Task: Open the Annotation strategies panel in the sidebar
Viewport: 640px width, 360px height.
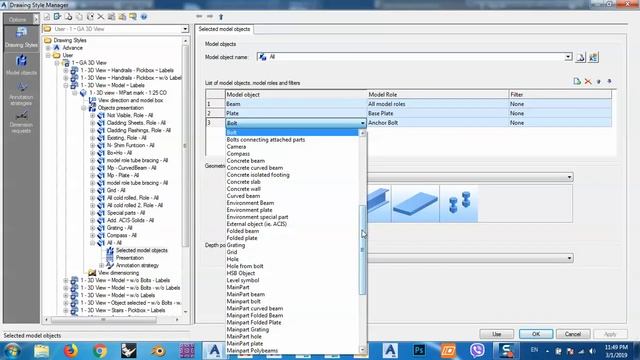Action: 21,94
